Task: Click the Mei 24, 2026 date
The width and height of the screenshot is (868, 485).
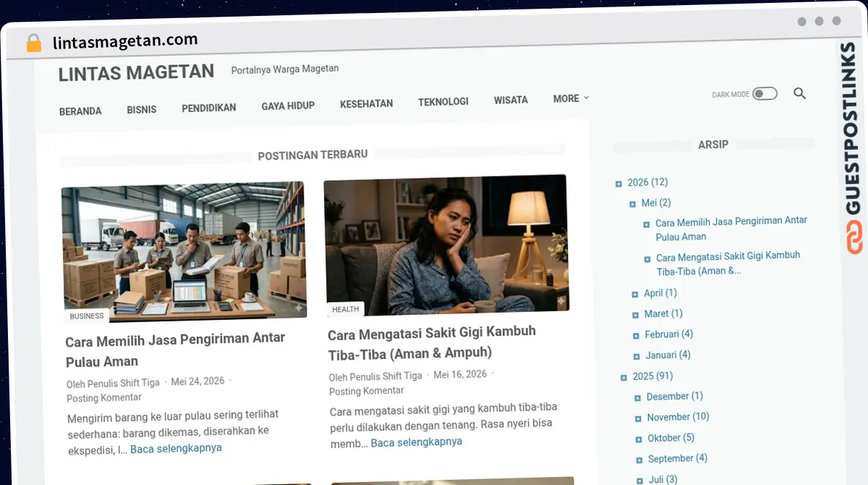Action: point(198,381)
